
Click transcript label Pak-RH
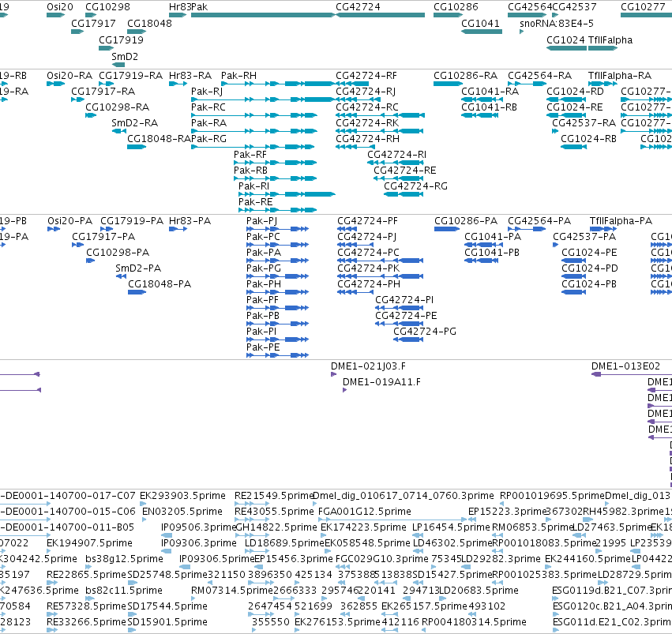(x=238, y=76)
